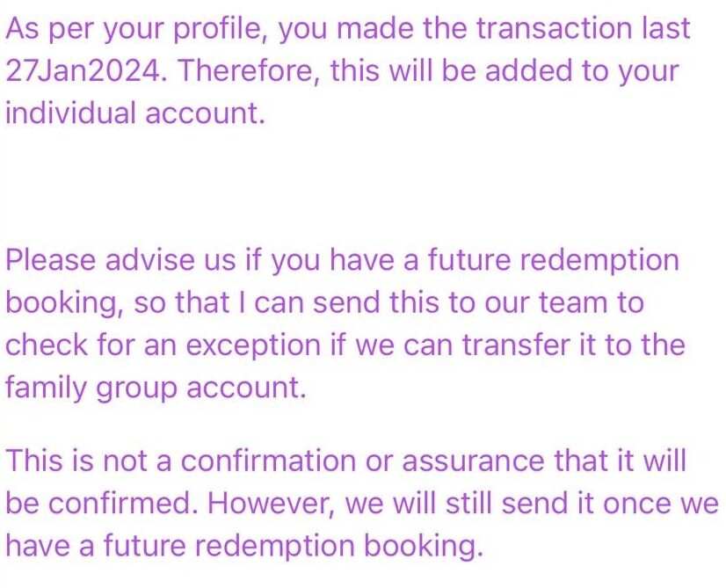Click the phrase 'send it once we'

tap(610, 504)
